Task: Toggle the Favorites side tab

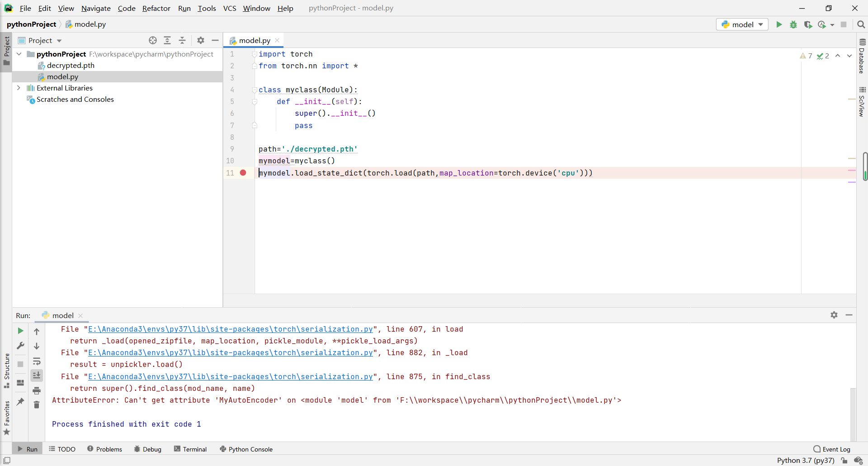Action: click(6, 418)
